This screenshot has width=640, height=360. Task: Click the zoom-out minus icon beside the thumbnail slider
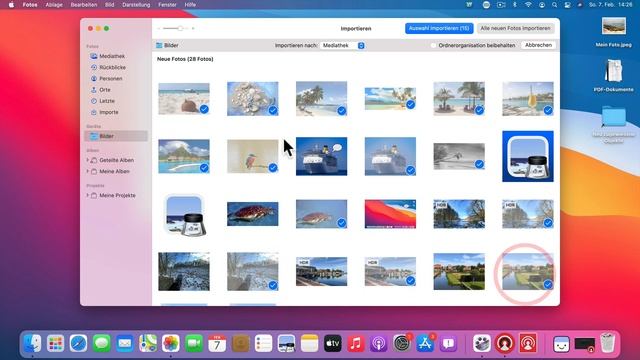(x=159, y=29)
